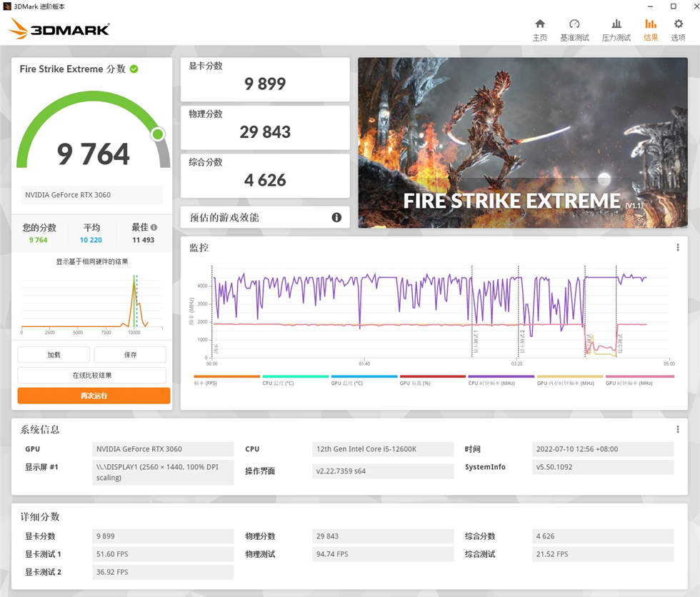Toggle the GPU 内存时钟频率 (MHz) legend
This screenshot has width=700, height=597.
570,380
